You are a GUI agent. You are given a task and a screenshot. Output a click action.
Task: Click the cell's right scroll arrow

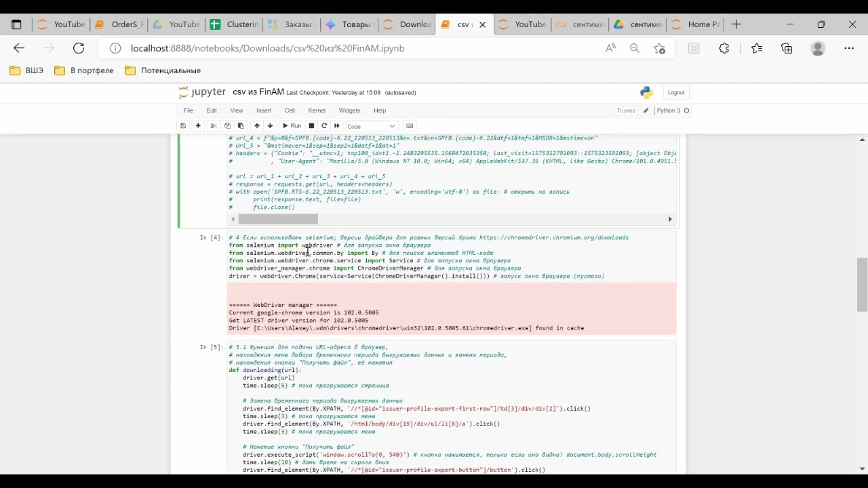pos(670,219)
